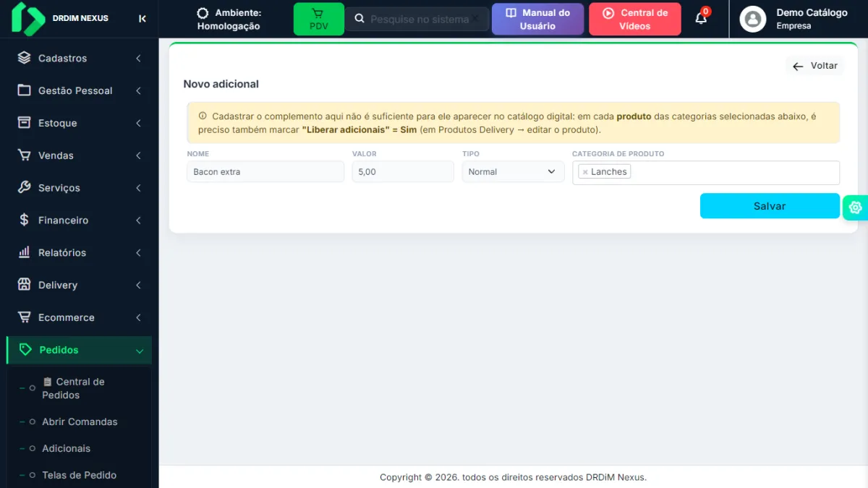The image size is (868, 488).
Task: Open Abrir Comandas submenu item
Action: tap(80, 421)
